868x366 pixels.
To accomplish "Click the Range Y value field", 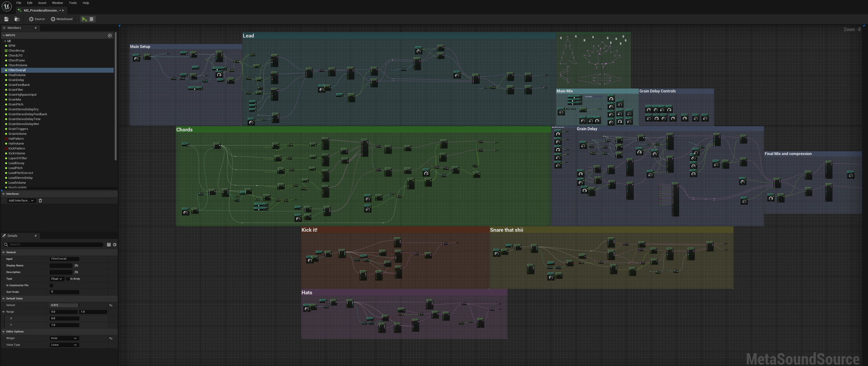I will tap(64, 325).
